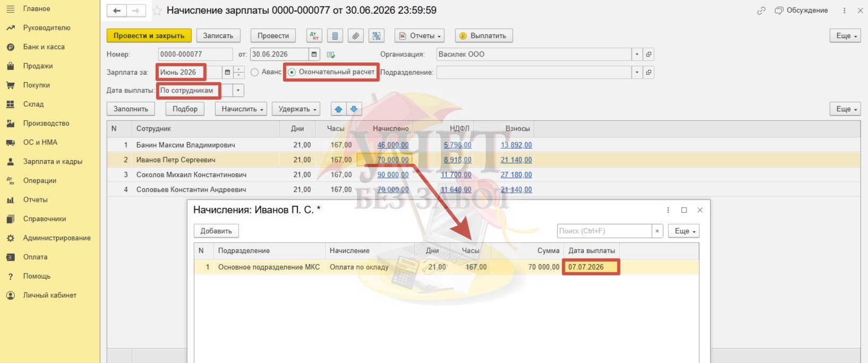868x363 pixels.
Task: Open month picker for Зарплата за field
Action: (227, 72)
